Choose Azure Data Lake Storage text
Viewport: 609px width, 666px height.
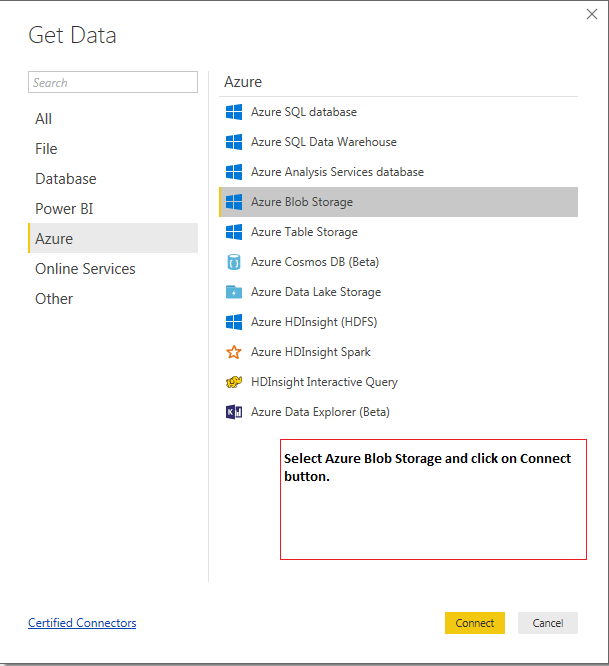click(316, 292)
